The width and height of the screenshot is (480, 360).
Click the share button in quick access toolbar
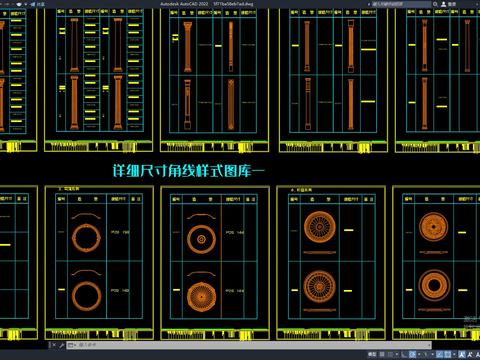point(37,4)
